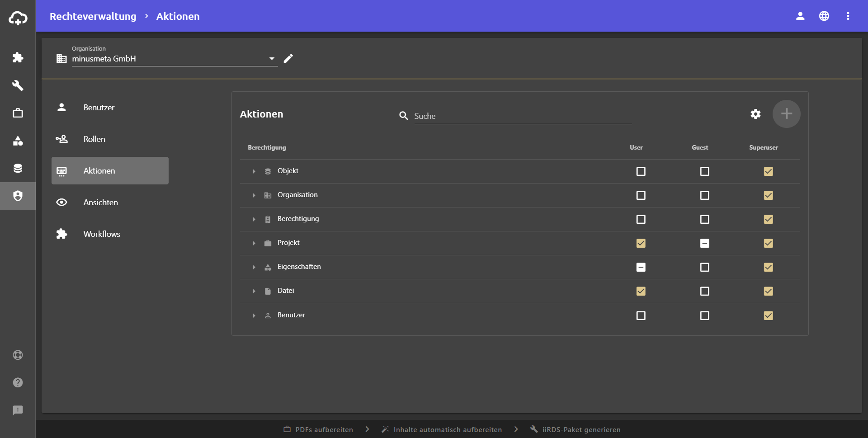
Task: Open the database objects sidebar icon
Action: (x=18, y=168)
